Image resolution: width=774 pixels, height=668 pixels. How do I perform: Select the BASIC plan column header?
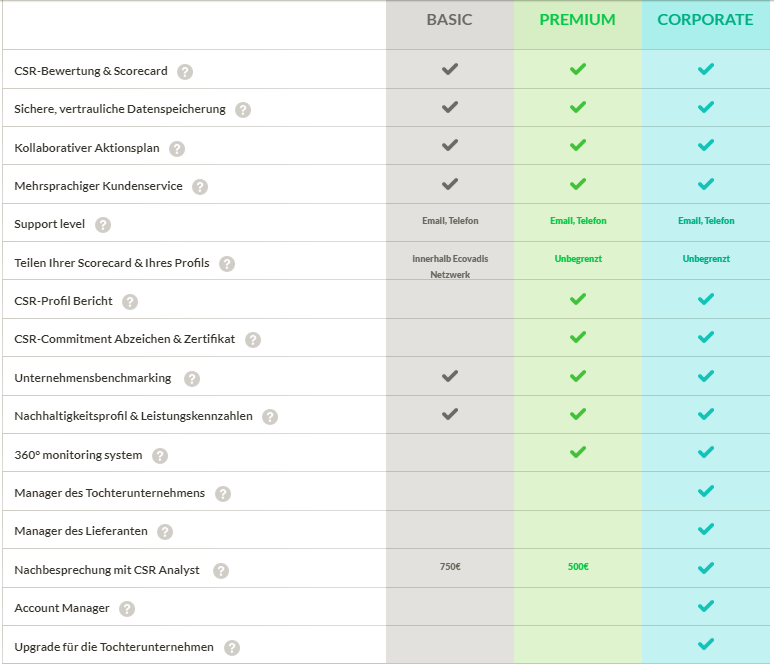coord(449,20)
